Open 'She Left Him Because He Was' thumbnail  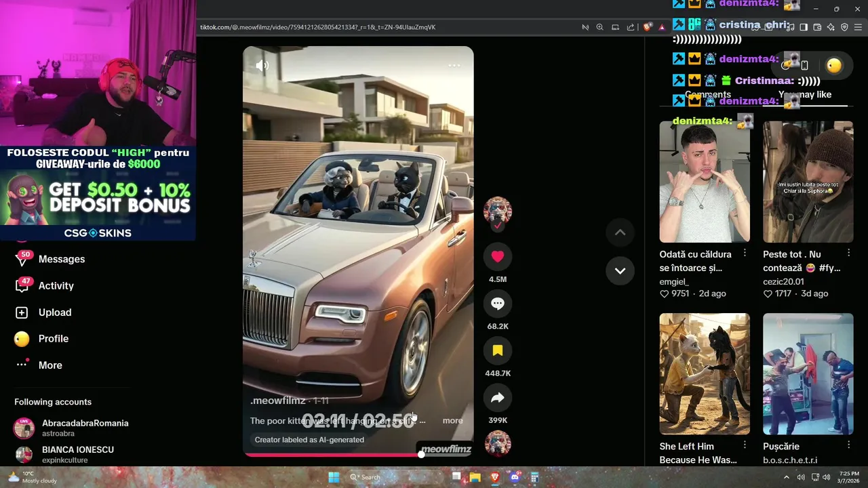[705, 373]
